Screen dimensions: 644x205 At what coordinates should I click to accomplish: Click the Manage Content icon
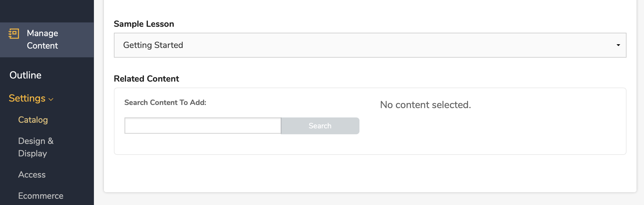14,33
